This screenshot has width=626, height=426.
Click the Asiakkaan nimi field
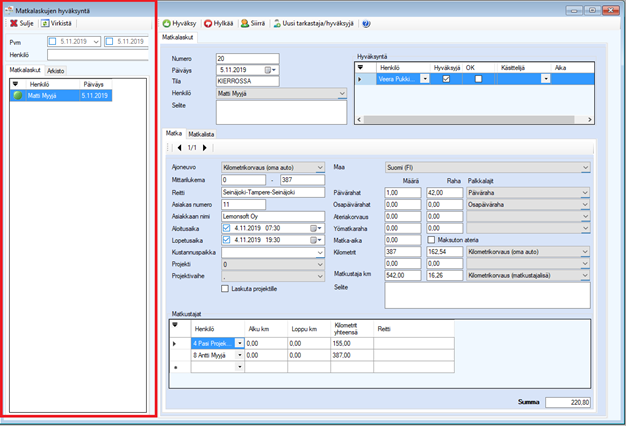(x=273, y=216)
